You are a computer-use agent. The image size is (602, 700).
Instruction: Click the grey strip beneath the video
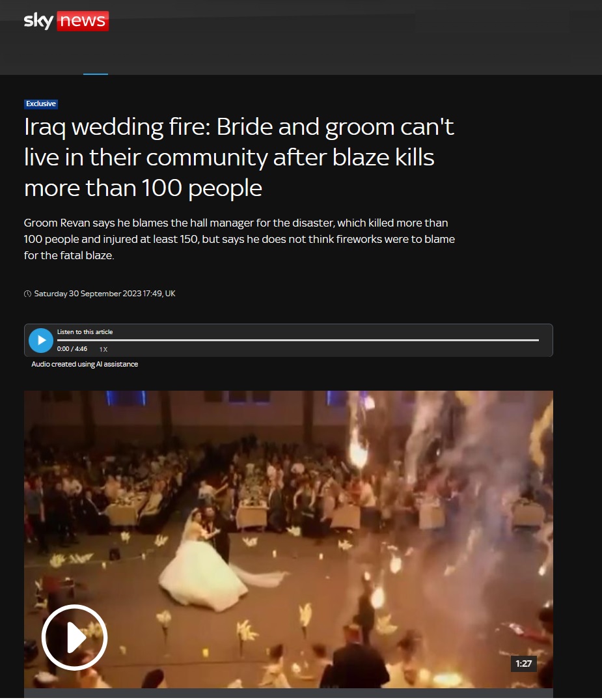pos(288,693)
